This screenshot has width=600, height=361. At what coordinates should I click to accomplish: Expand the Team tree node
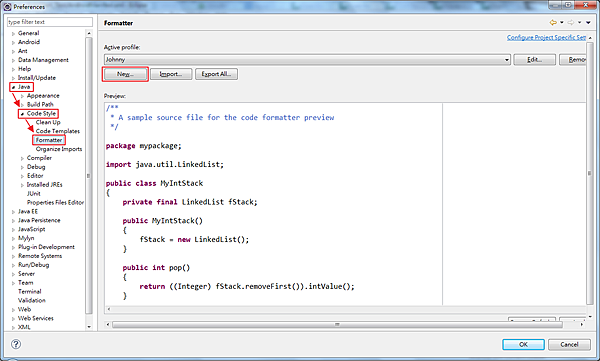click(x=13, y=283)
